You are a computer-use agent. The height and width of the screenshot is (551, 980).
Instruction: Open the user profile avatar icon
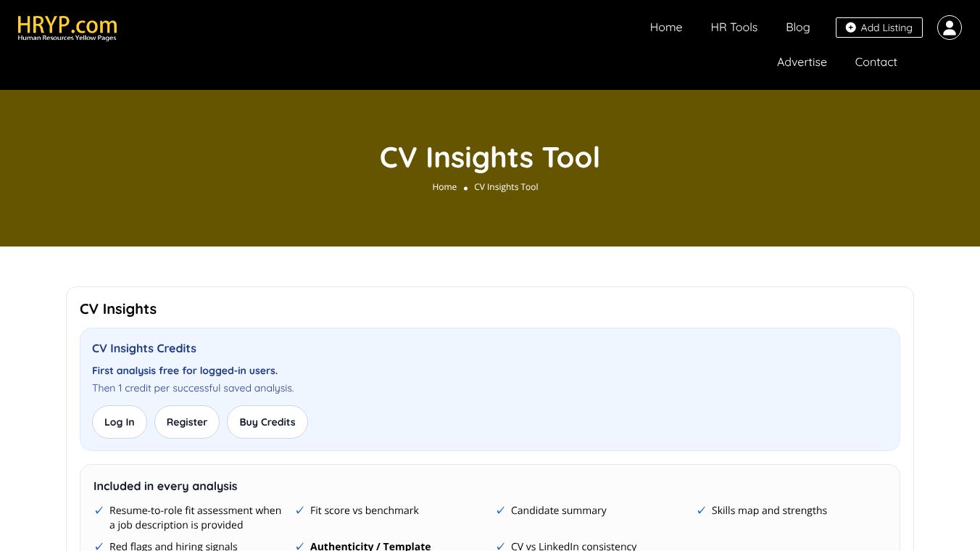(x=950, y=28)
